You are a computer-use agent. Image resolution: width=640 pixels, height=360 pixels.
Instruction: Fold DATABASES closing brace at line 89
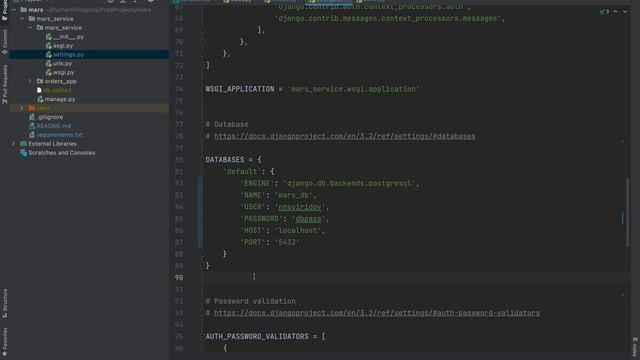tap(202, 266)
